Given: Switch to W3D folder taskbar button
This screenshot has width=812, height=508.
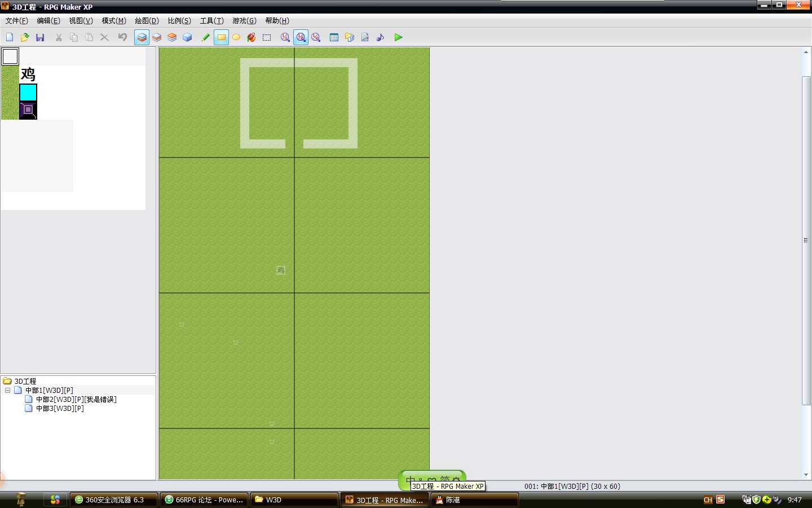Looking at the screenshot, I should coord(294,500).
